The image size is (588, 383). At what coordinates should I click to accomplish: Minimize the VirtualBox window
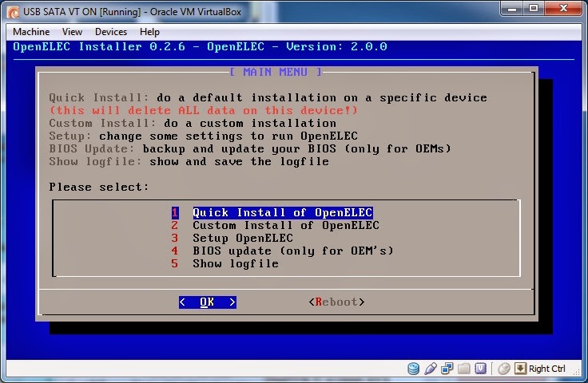tap(512, 8)
